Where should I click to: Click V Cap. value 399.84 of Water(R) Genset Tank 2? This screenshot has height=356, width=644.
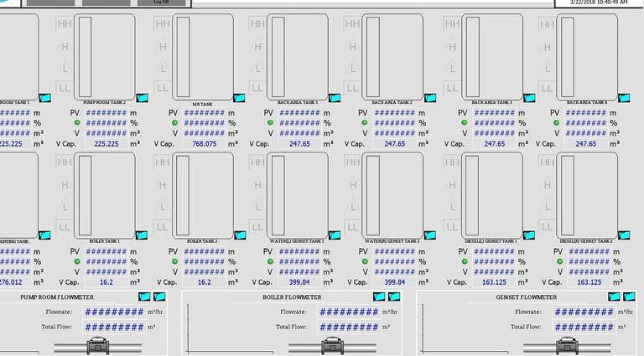[x=395, y=282]
